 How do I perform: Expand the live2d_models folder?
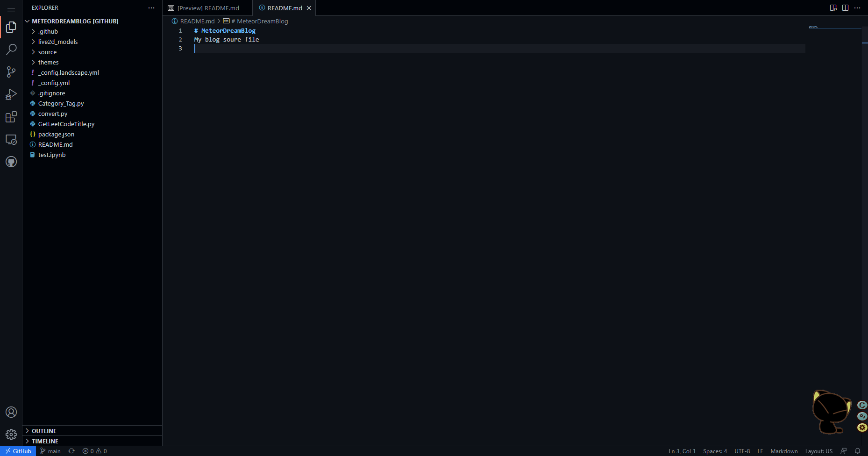(58, 42)
